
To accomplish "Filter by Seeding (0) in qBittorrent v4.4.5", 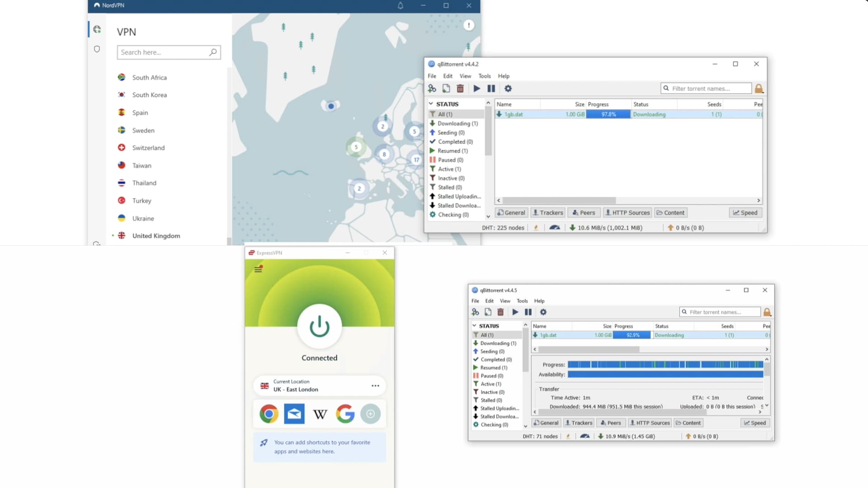I will click(x=492, y=351).
